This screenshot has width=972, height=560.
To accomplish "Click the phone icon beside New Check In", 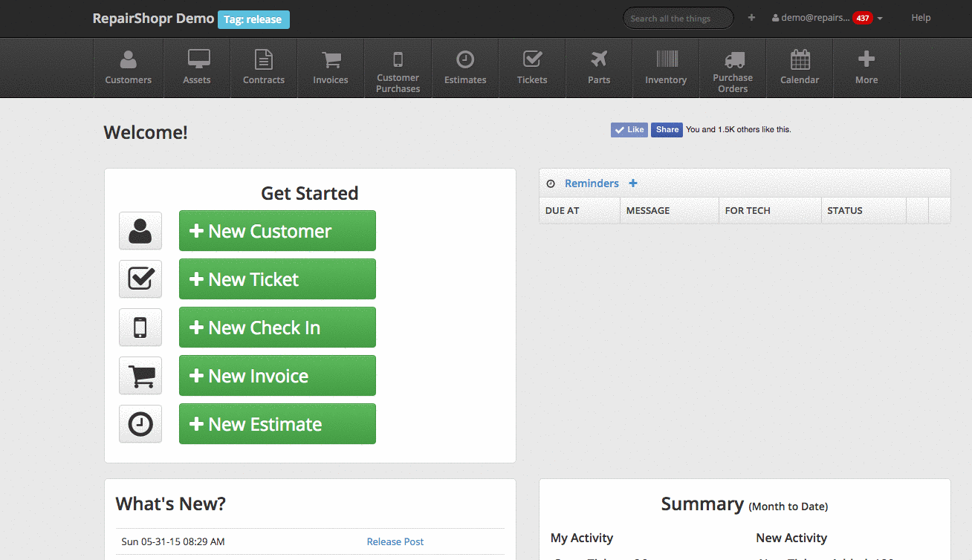I will coord(140,328).
